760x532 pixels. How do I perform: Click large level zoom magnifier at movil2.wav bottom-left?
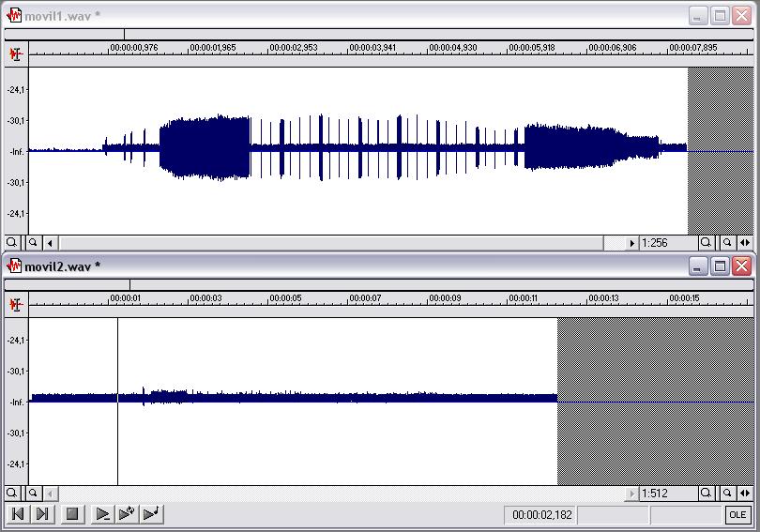click(11, 494)
